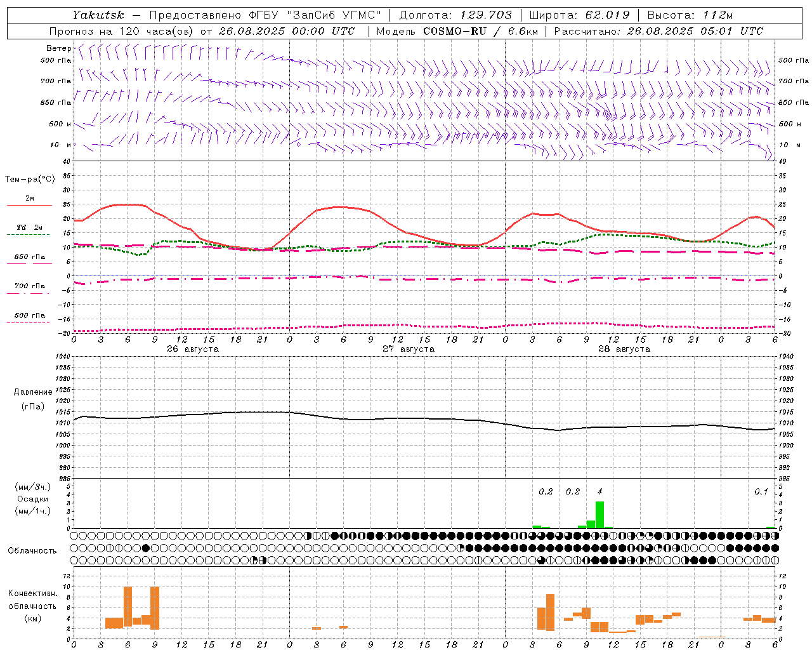
Task: Click the (мм/1ч.) precipitation unit label
Action: click(32, 511)
